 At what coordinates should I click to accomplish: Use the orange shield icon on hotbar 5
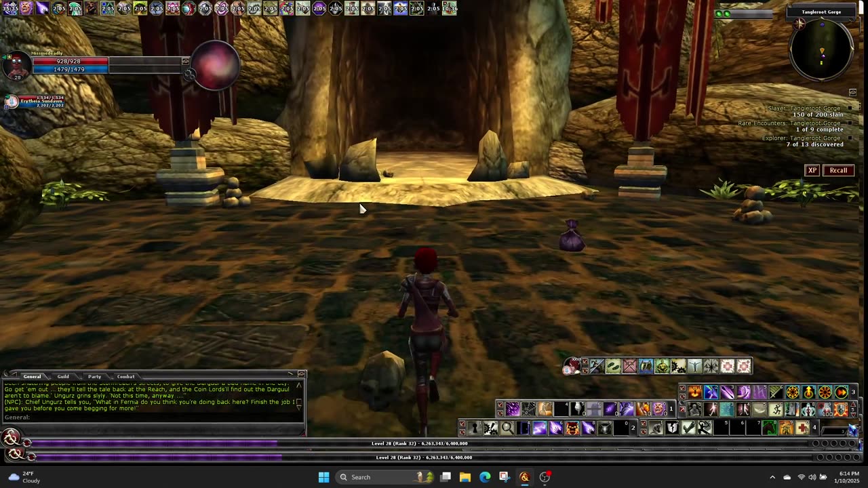tap(841, 409)
